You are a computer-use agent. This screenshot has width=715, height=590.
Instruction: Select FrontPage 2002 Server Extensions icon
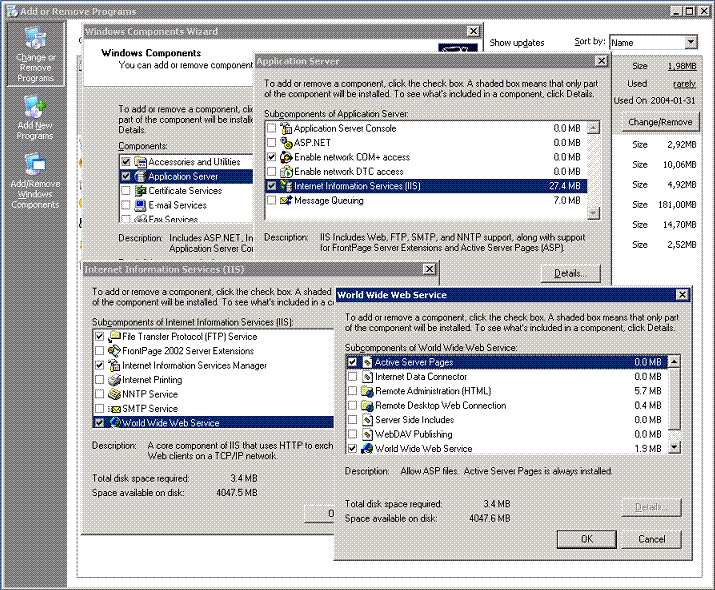[x=114, y=351]
